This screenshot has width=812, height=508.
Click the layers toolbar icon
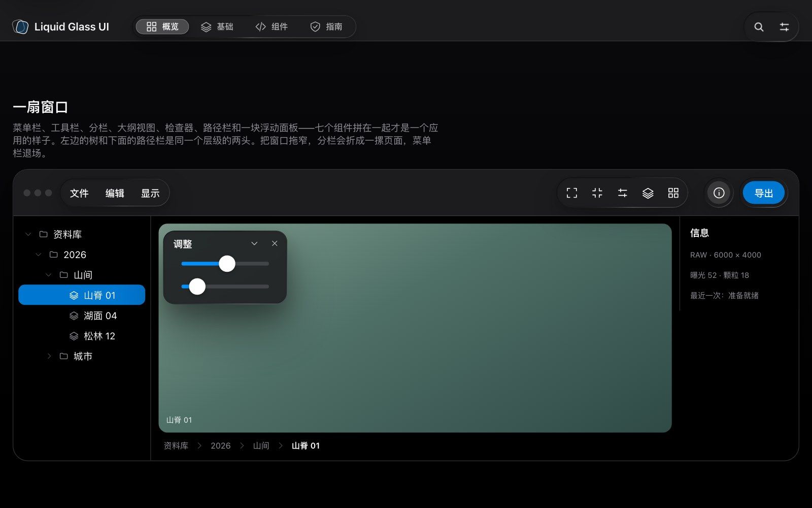pyautogui.click(x=648, y=193)
